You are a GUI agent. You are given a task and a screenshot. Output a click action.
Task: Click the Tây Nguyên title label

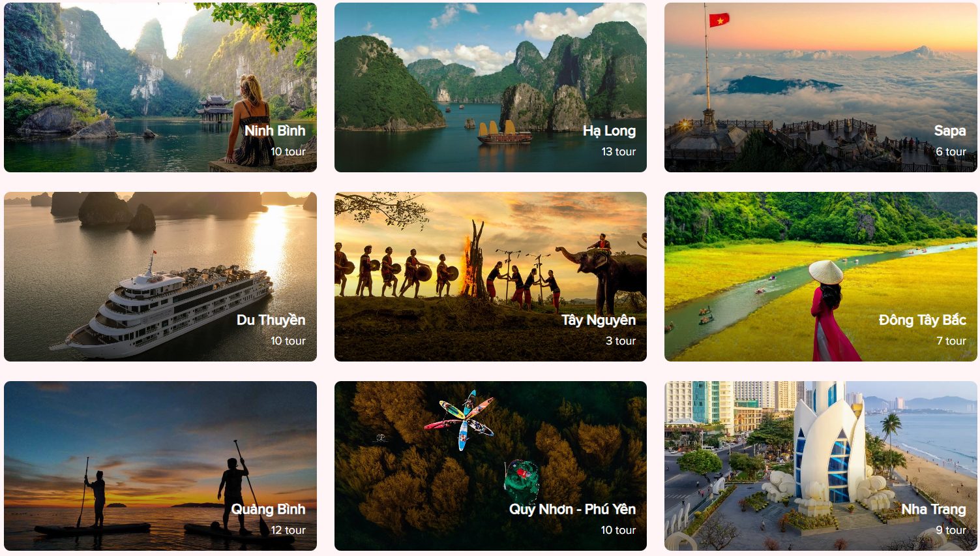click(x=599, y=320)
